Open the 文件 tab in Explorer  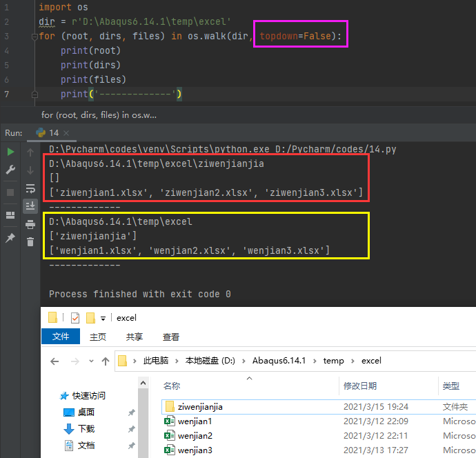61,337
